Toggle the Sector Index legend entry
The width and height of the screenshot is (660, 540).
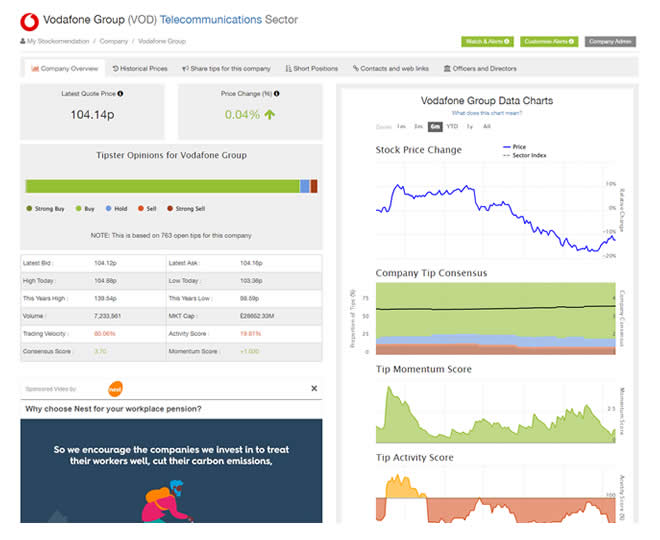[x=524, y=155]
